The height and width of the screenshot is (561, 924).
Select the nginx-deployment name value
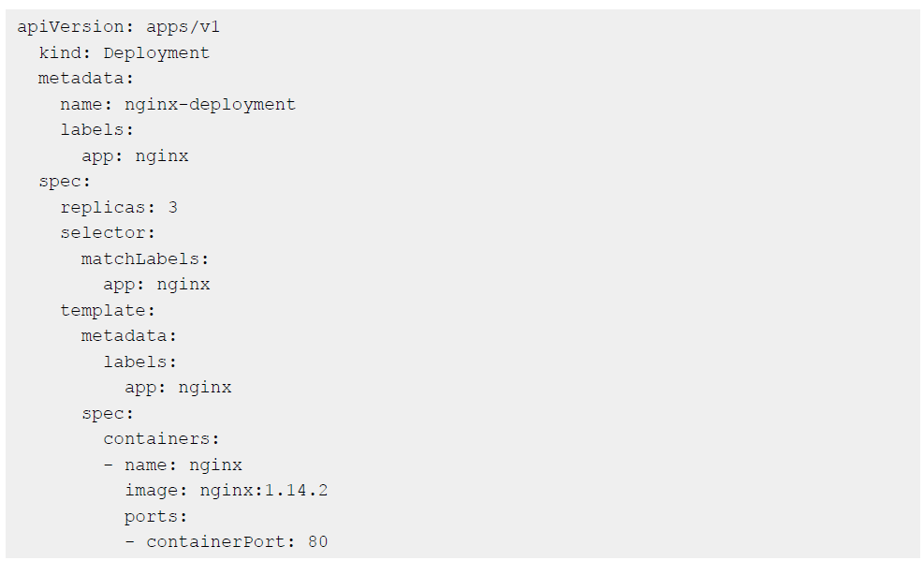tap(210, 105)
